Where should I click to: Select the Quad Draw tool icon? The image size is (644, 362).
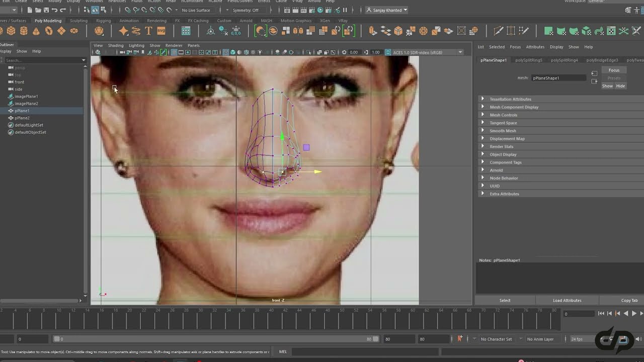(x=524, y=31)
